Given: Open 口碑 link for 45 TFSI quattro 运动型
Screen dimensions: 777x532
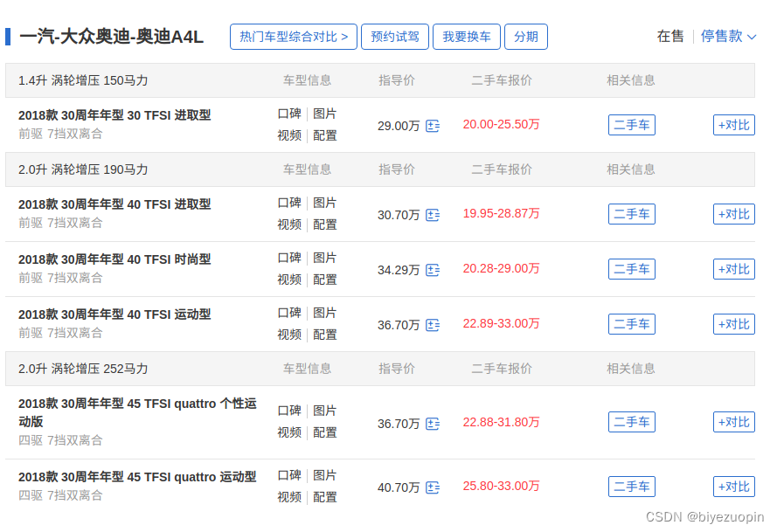Looking at the screenshot, I should (x=289, y=475).
